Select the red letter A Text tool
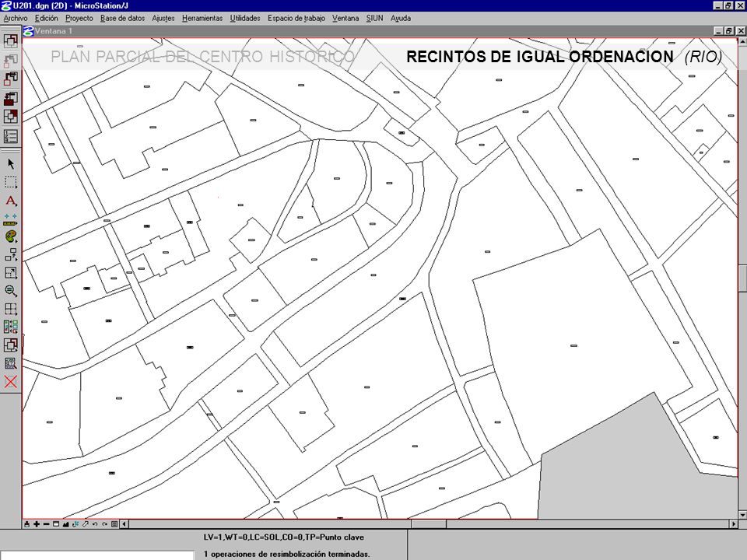The height and width of the screenshot is (560, 747). [x=10, y=201]
